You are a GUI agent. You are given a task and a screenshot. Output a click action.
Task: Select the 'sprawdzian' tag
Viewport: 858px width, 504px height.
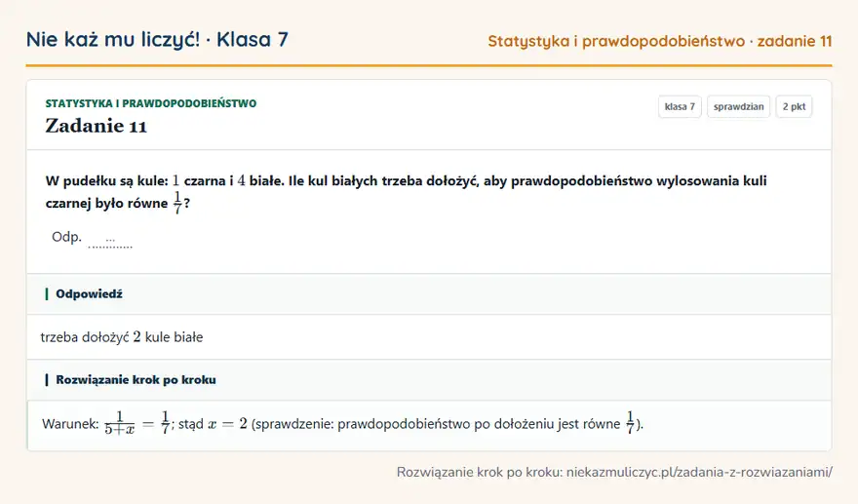[738, 106]
